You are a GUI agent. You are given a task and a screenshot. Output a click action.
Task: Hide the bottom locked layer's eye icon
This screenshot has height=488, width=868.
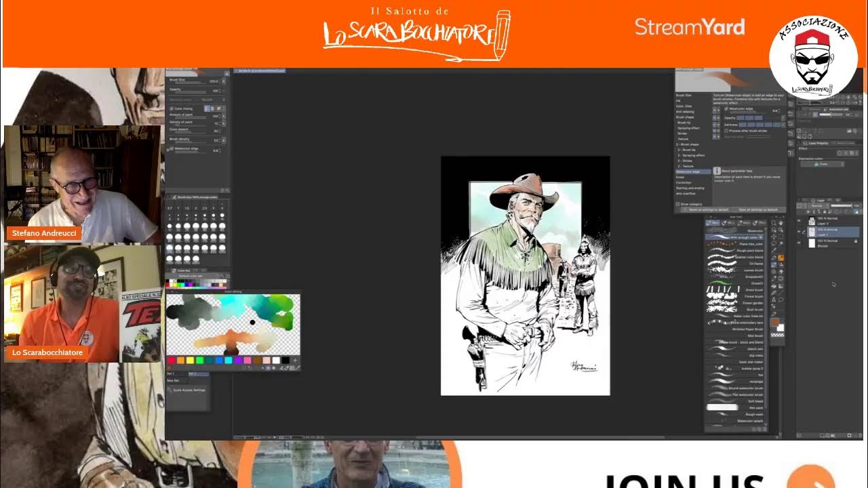799,243
